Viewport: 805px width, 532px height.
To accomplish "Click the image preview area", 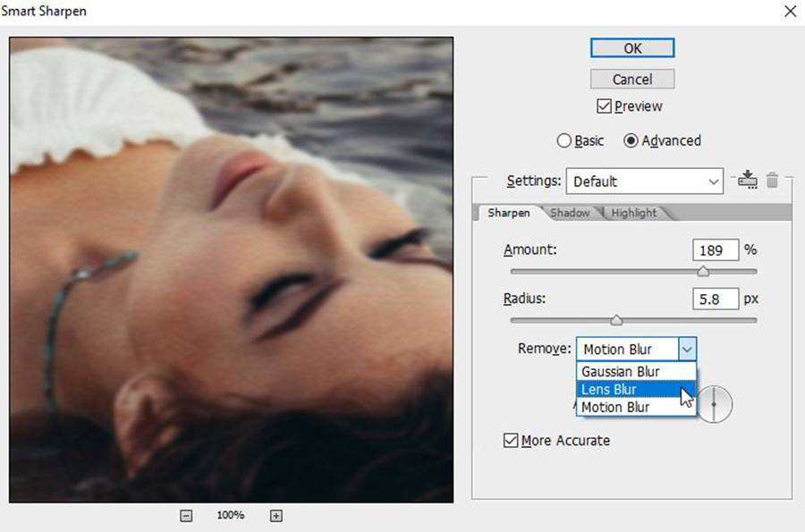I will click(231, 269).
